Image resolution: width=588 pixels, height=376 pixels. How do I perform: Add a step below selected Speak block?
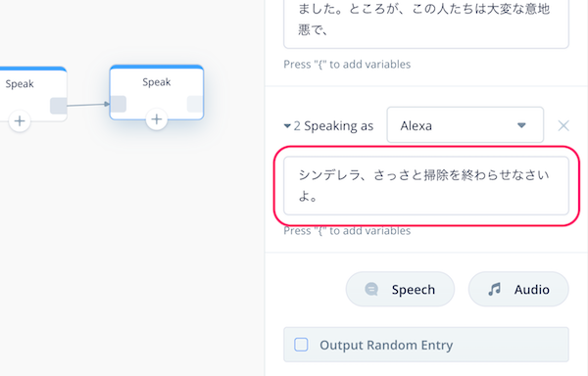point(157,119)
